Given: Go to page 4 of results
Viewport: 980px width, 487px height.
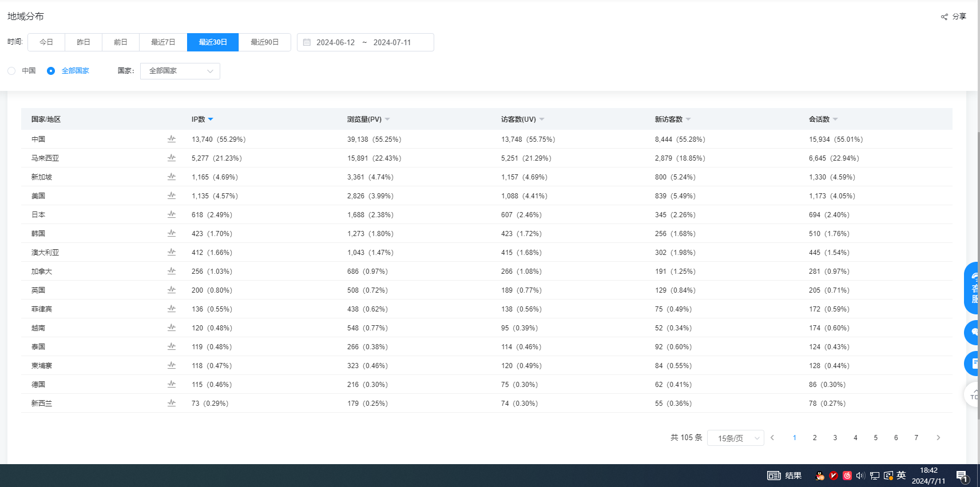Looking at the screenshot, I should (855, 438).
